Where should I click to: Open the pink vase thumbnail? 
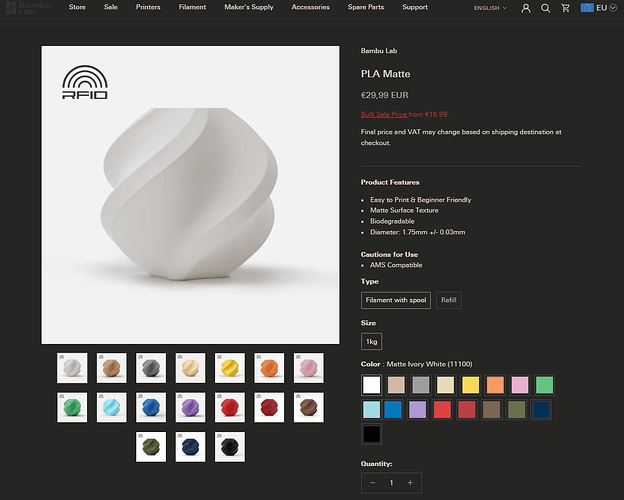308,368
